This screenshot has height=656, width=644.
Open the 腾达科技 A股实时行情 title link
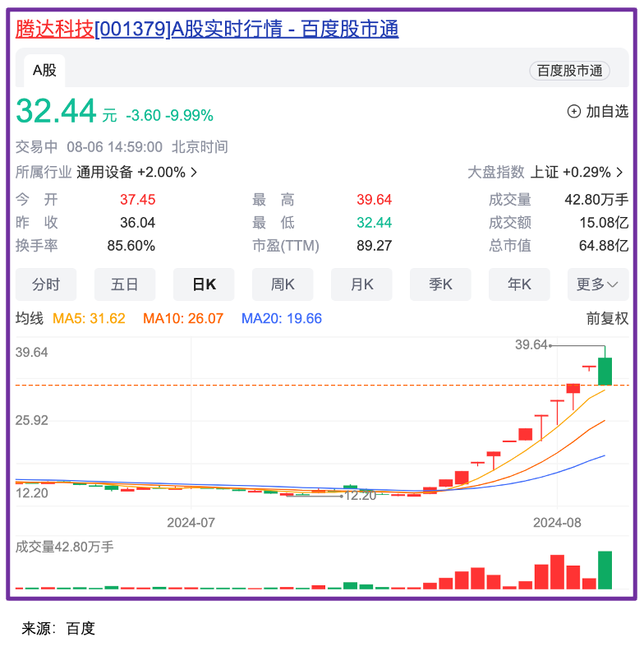207,30
